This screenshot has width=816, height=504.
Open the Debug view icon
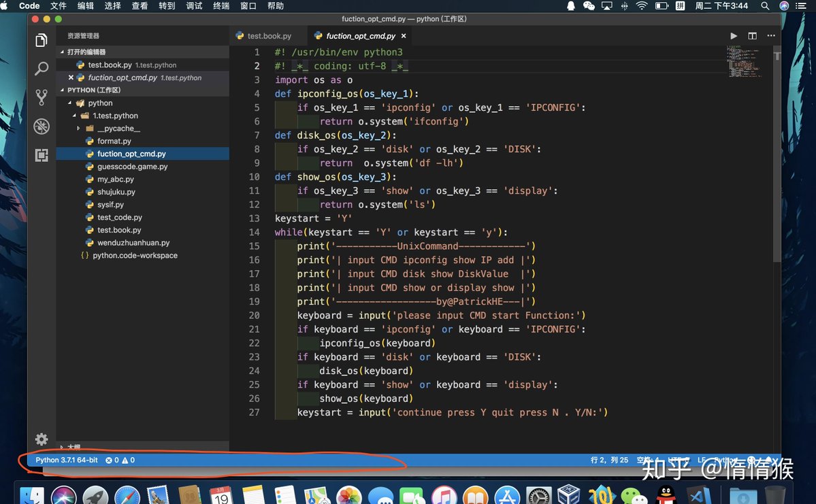(x=41, y=127)
